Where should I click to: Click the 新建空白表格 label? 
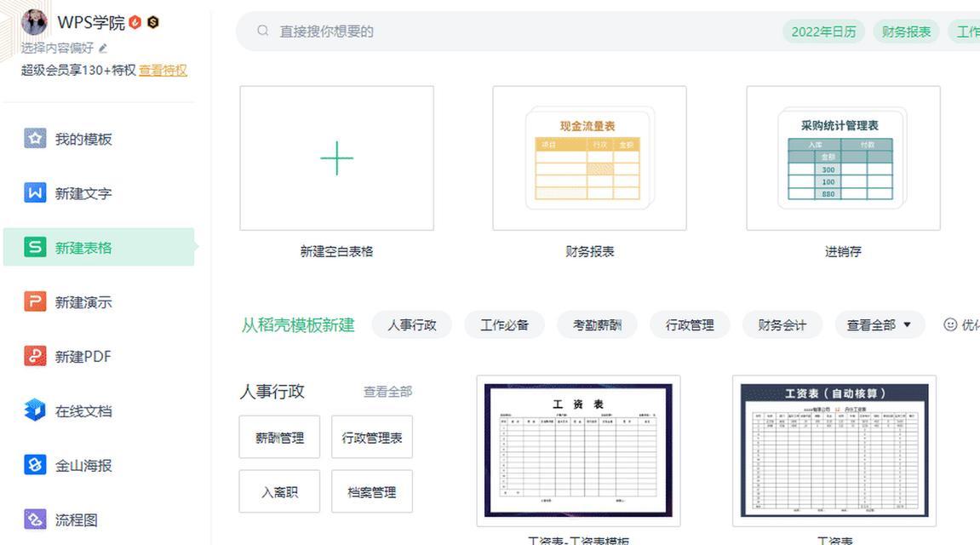(336, 251)
